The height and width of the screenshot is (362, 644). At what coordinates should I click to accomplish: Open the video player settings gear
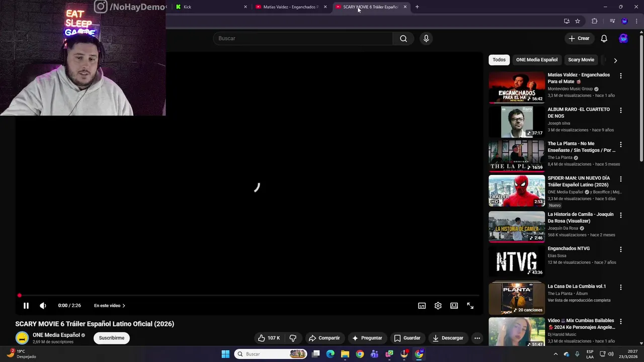click(x=438, y=306)
